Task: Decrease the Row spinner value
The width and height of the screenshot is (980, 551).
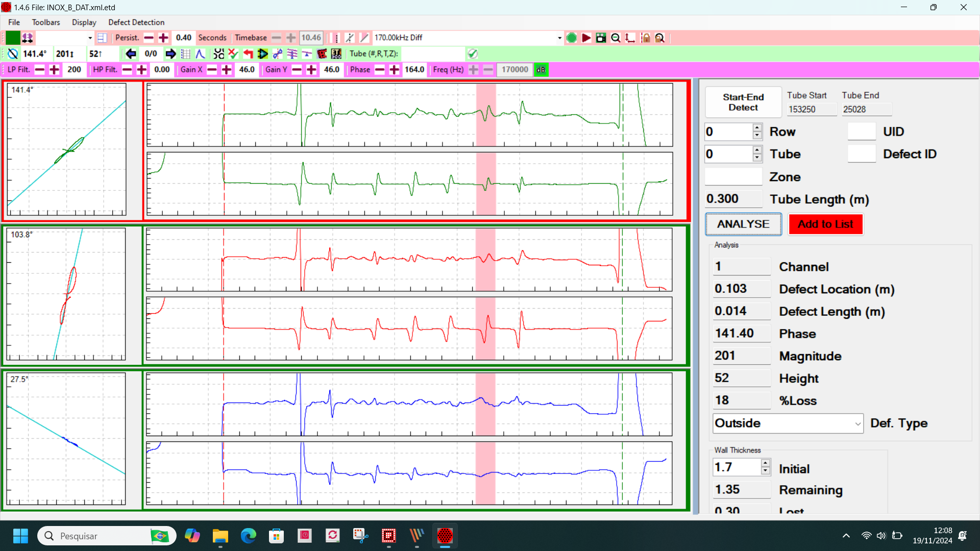Action: click(757, 136)
